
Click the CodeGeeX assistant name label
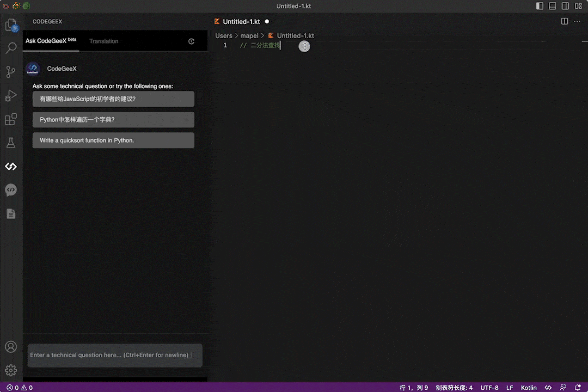click(62, 69)
